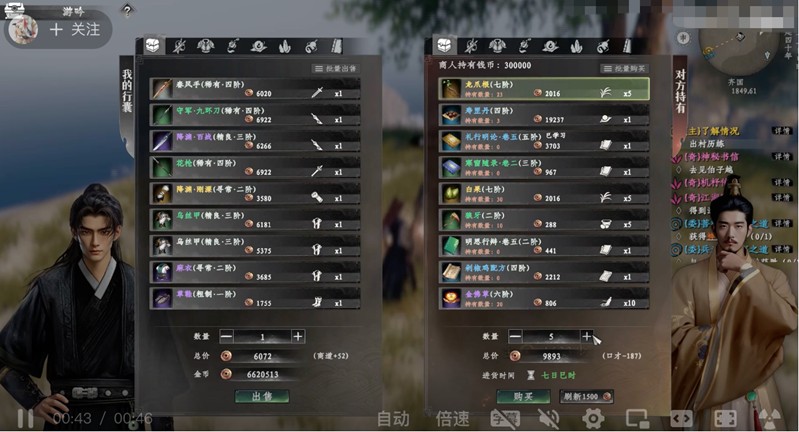Screen dimensions: 799x432
Task: Open the all-items chest tab in my inventory
Action: click(152, 46)
